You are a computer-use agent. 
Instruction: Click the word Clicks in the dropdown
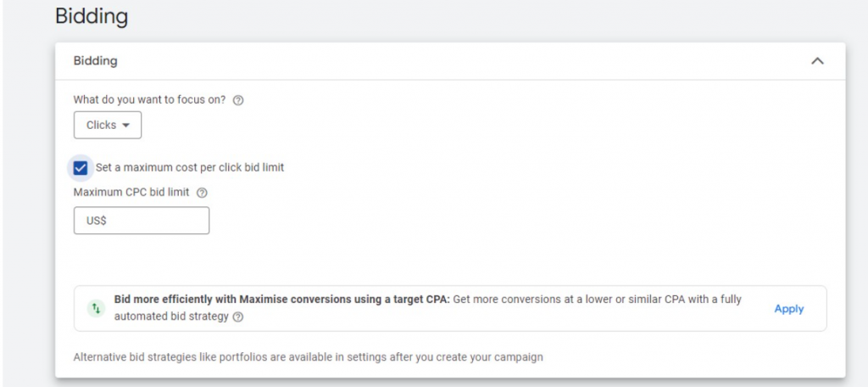coord(101,125)
